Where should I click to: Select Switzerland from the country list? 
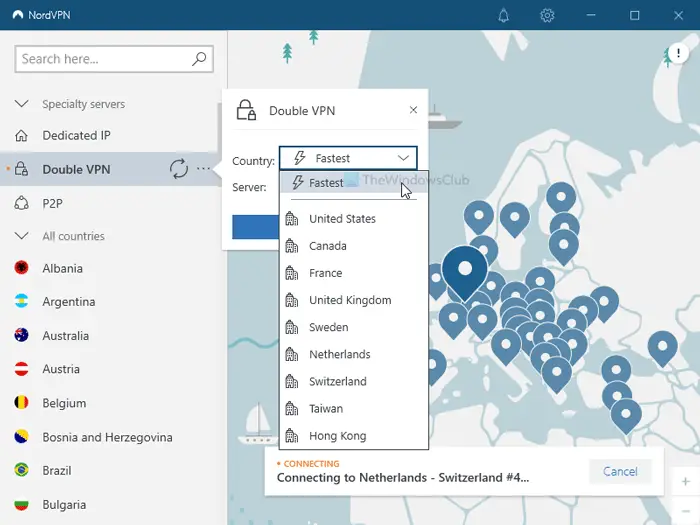pyautogui.click(x=337, y=381)
